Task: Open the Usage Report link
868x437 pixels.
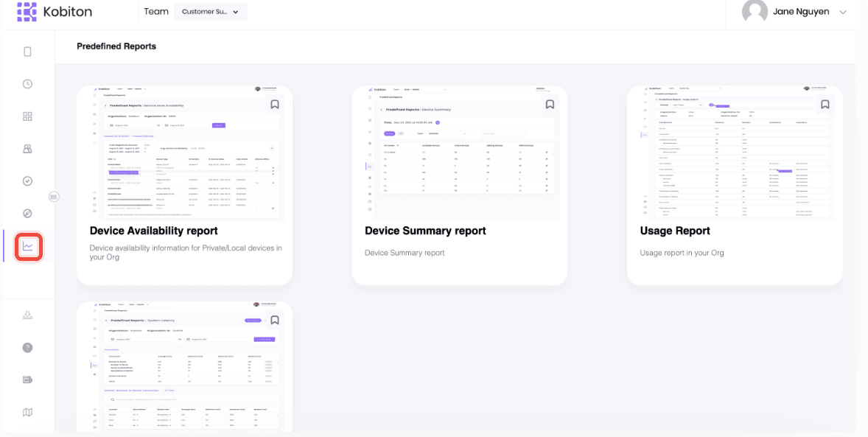Action: (x=675, y=231)
